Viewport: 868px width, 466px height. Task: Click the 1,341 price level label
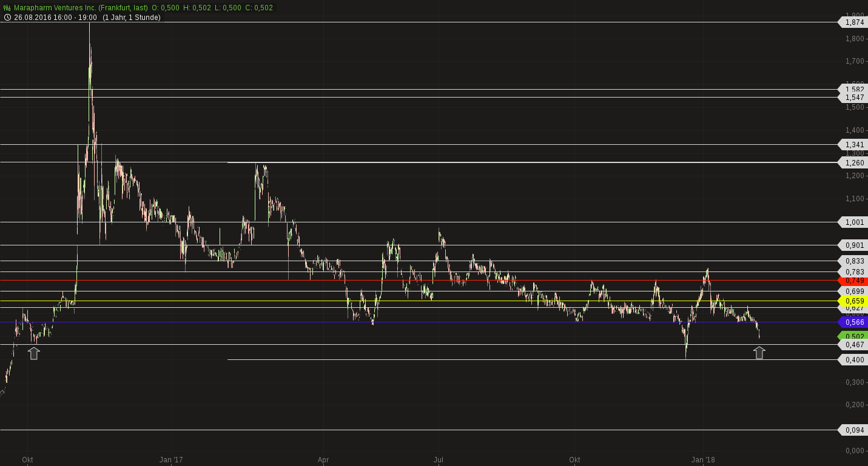[853, 145]
